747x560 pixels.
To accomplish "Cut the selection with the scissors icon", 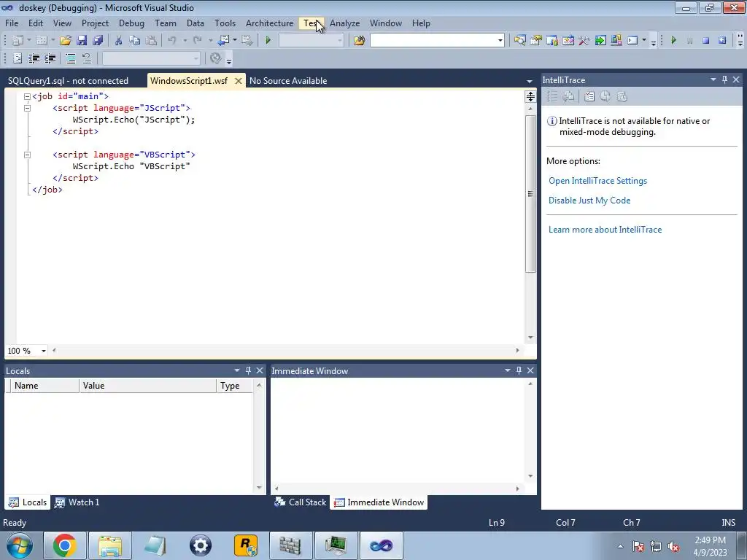I will click(x=118, y=41).
